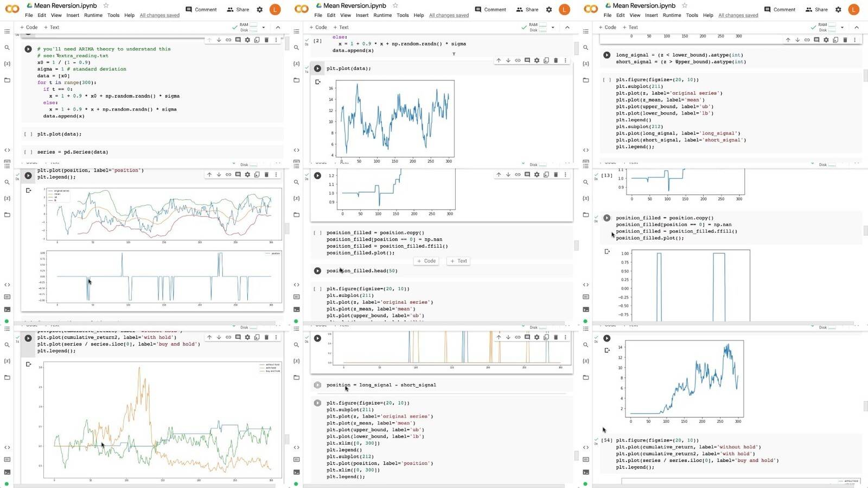Screen dimensions: 868x488
Task: Toggle output icon beside the buy-and-hold returns chart
Action: 28,364
